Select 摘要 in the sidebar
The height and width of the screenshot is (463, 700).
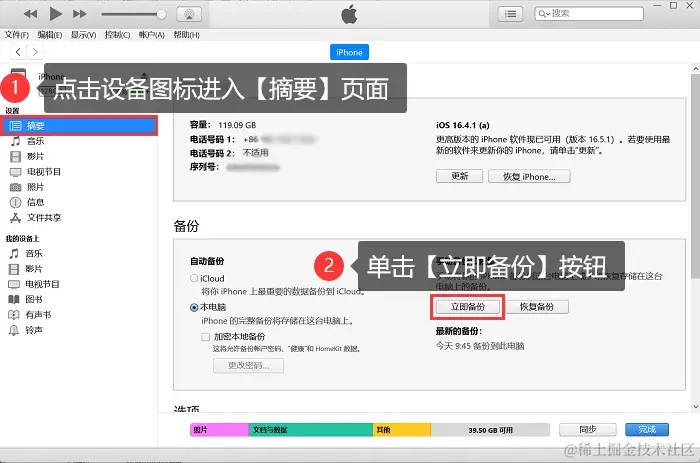(x=79, y=126)
